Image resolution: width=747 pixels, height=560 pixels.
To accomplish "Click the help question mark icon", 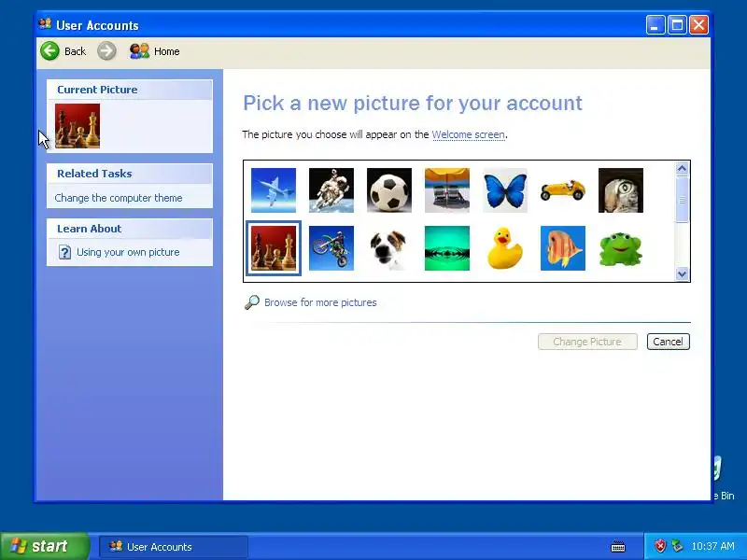I will (64, 252).
